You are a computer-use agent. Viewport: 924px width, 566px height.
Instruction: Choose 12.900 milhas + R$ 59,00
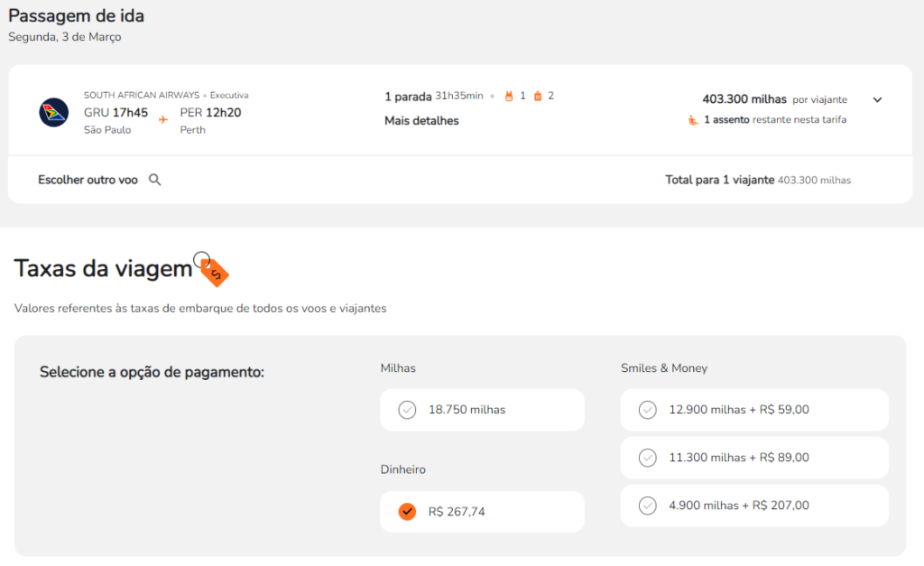coord(753,410)
